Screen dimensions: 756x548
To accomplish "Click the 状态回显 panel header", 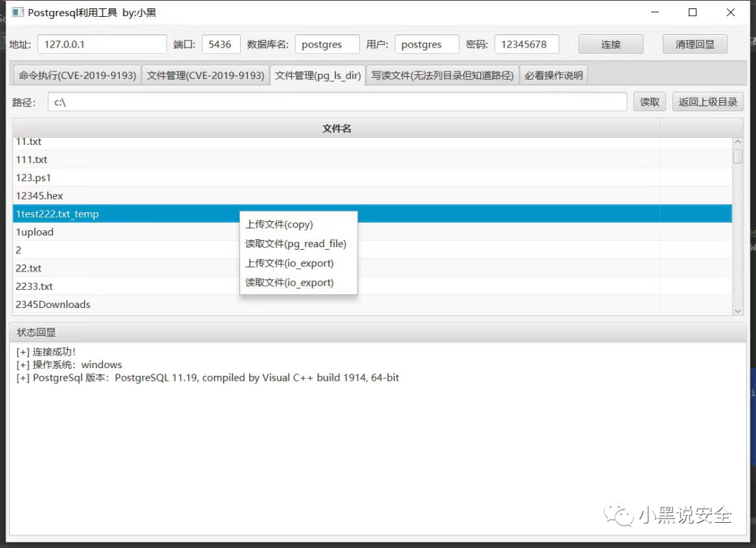I will [378, 332].
